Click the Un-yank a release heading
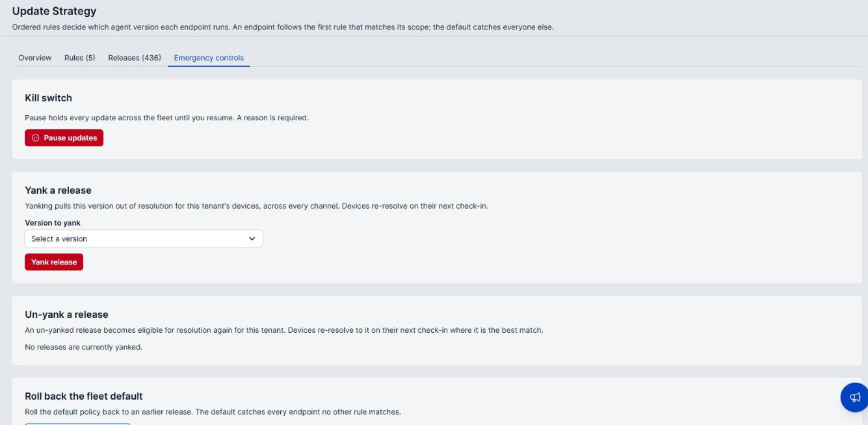The width and height of the screenshot is (868, 425). (66, 315)
